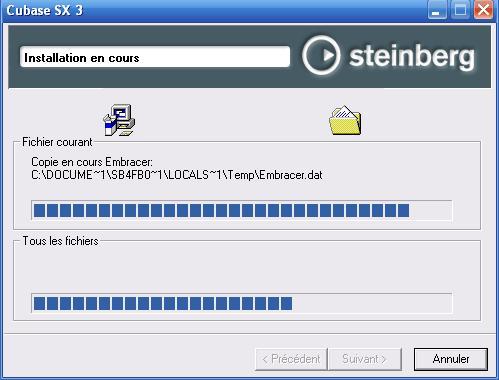Image resolution: width=499 pixels, height=380 pixels.
Task: Click the Fichier courant progress bar
Action: [242, 210]
